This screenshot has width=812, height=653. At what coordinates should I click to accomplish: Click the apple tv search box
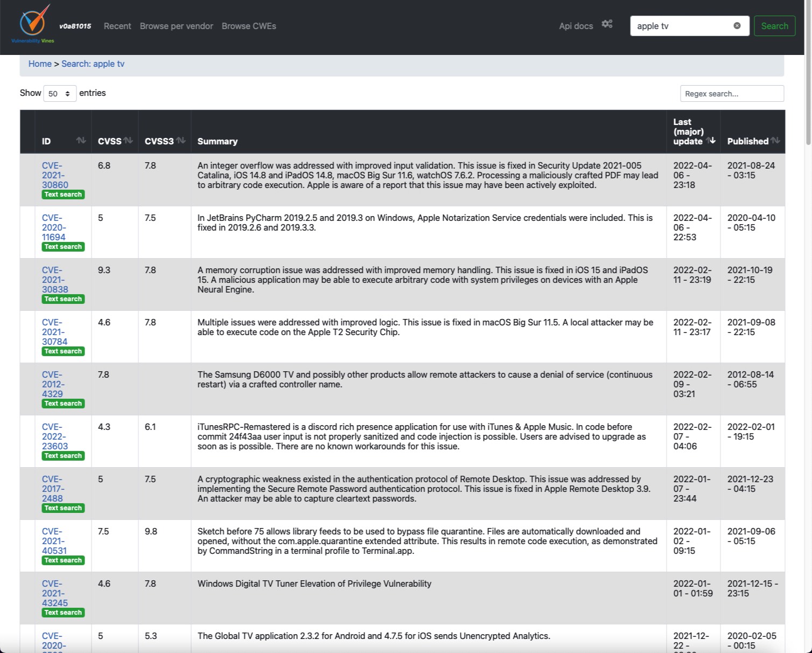pyautogui.click(x=681, y=26)
